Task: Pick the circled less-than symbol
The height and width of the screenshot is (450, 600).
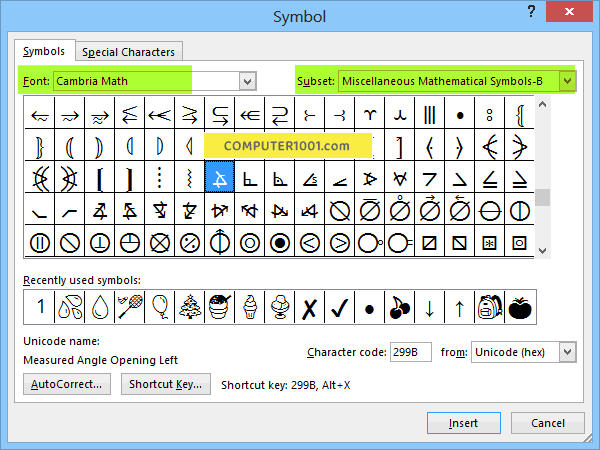Action: click(310, 241)
